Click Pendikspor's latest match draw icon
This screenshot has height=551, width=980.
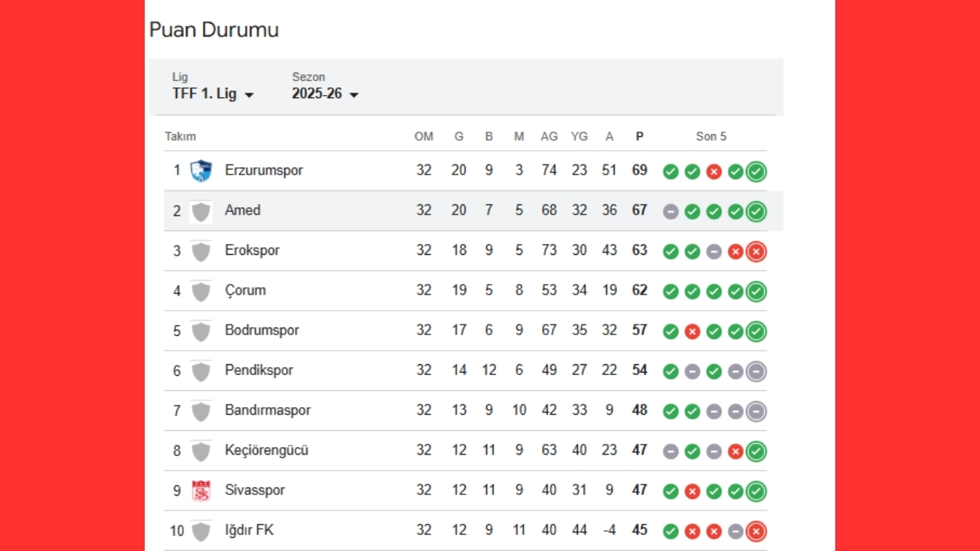point(756,371)
